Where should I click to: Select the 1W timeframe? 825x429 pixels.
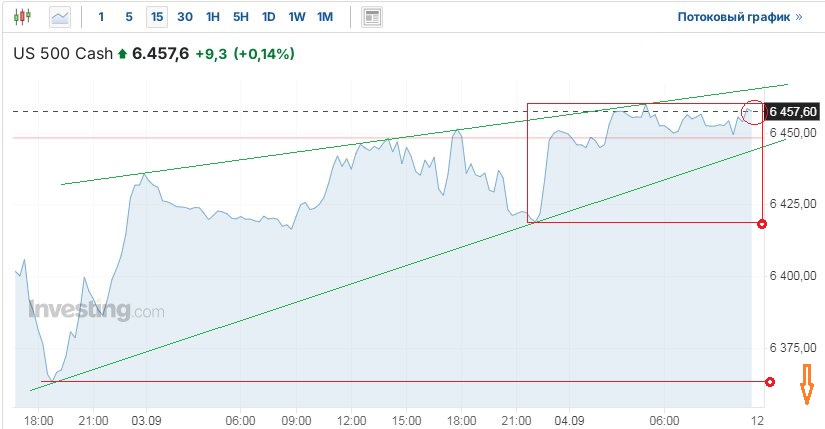(297, 17)
